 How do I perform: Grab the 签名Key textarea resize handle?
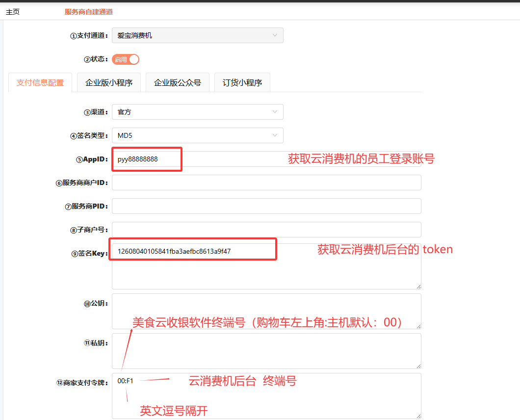point(418,286)
